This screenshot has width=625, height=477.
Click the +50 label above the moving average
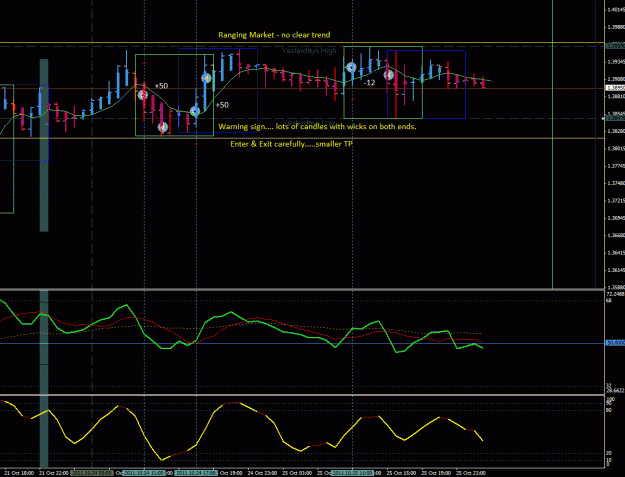click(161, 86)
